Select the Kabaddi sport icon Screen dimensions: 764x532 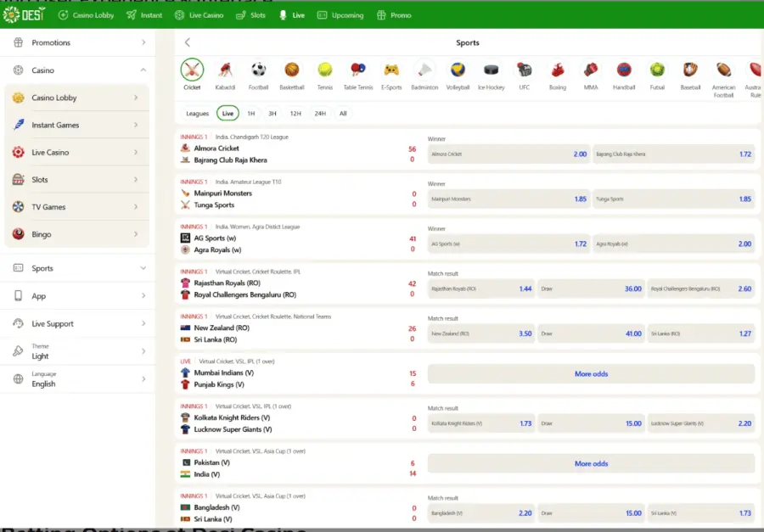click(225, 70)
